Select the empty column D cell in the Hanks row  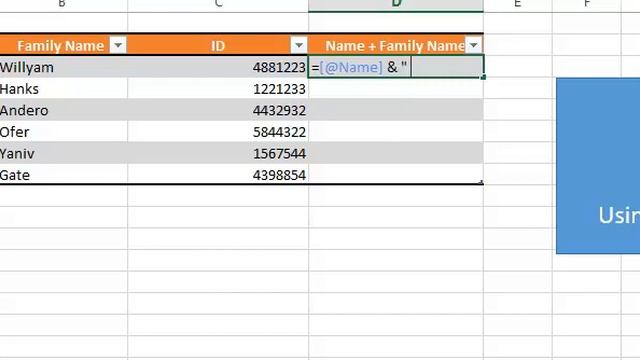pos(396,89)
